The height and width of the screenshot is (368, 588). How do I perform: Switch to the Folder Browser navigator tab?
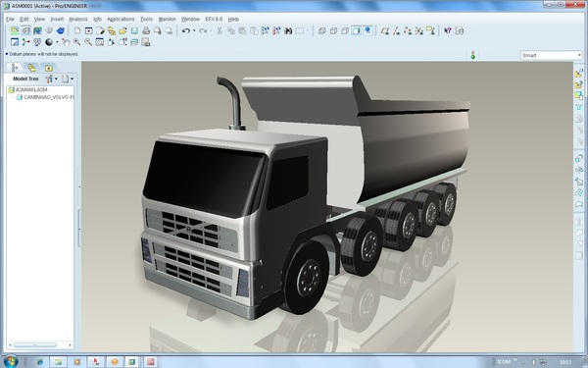coord(31,68)
